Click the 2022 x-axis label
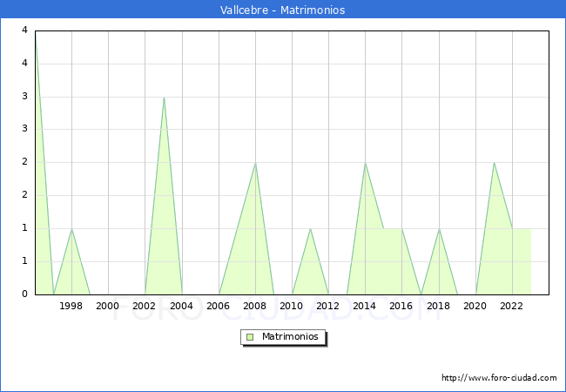The width and height of the screenshot is (566, 392). pyautogui.click(x=511, y=306)
